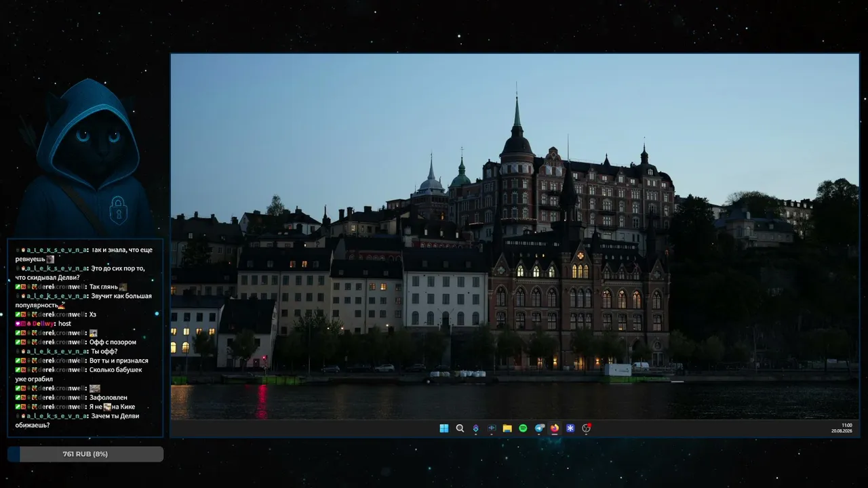
Task: Open Spotify from the taskbar
Action: (523, 428)
